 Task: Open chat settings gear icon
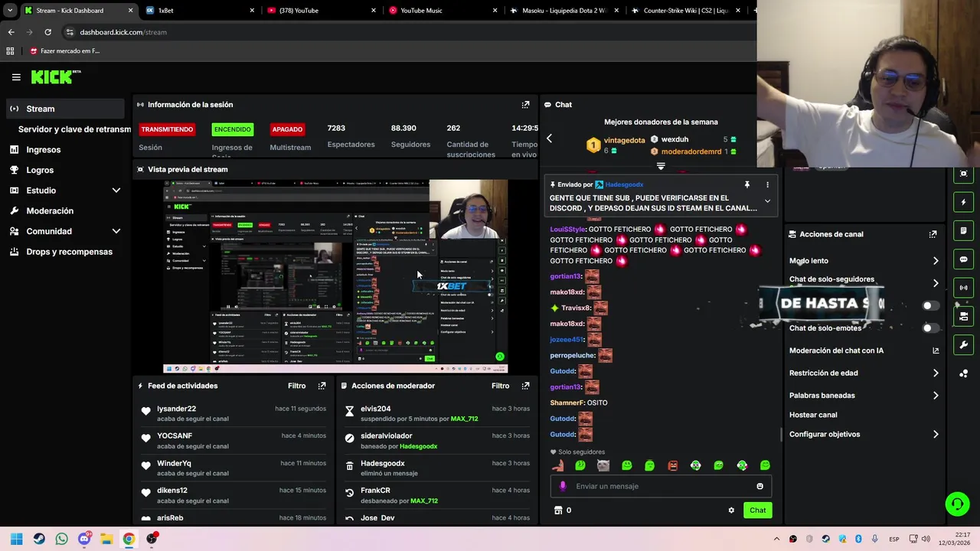pyautogui.click(x=731, y=510)
